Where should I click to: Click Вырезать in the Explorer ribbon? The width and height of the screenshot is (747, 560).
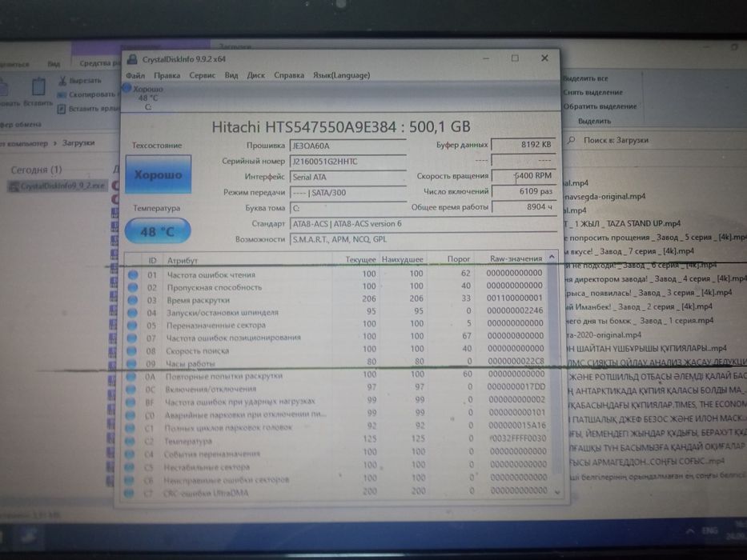tap(80, 81)
